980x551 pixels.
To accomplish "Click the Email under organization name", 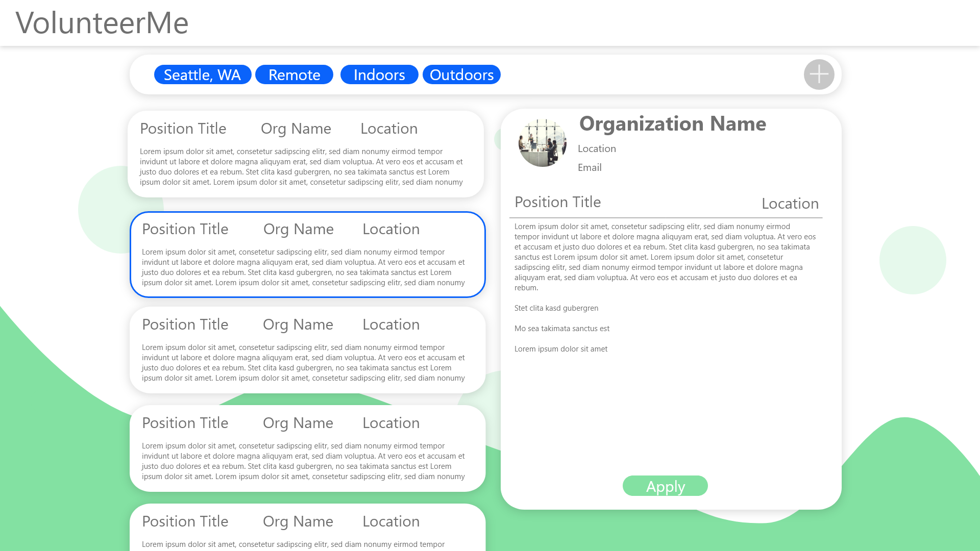I will point(590,168).
